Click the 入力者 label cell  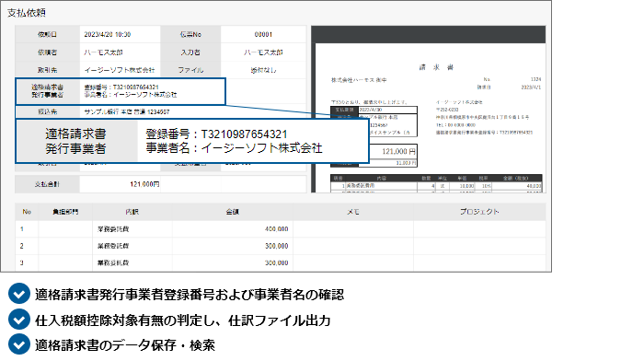click(190, 52)
